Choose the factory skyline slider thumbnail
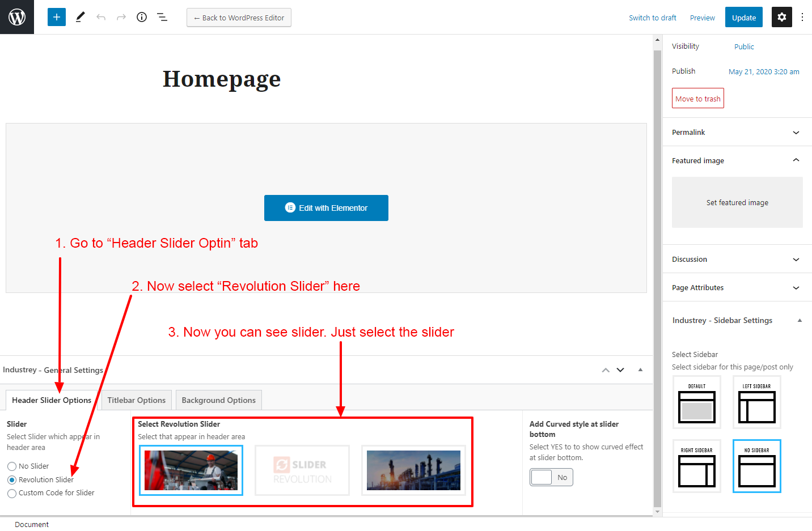The height and width of the screenshot is (531, 812). 413,470
